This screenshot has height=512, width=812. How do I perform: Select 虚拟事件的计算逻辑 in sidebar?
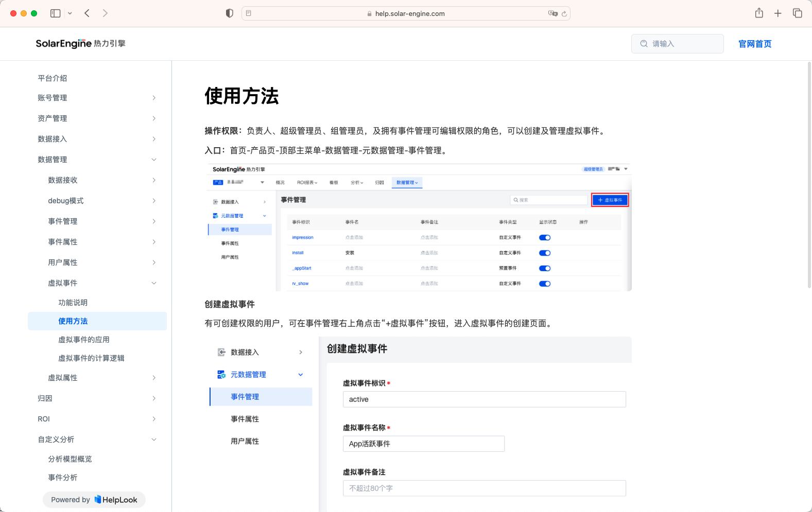pyautogui.click(x=91, y=358)
